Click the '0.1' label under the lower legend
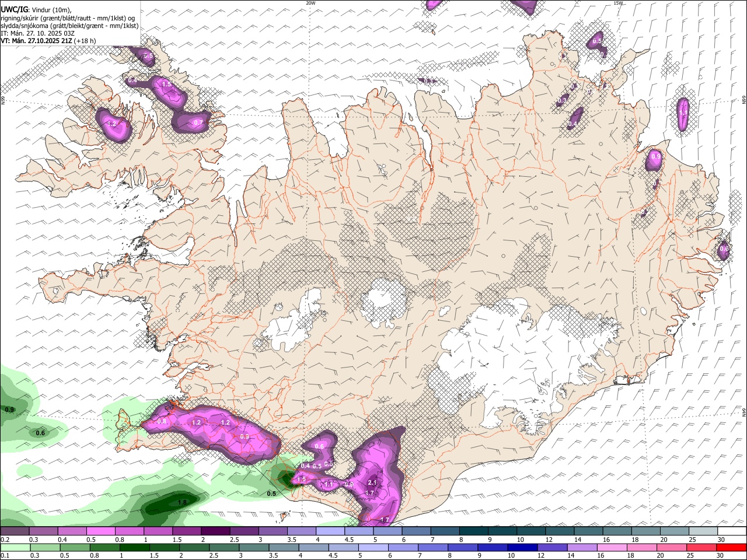 pyautogui.click(x=5, y=556)
